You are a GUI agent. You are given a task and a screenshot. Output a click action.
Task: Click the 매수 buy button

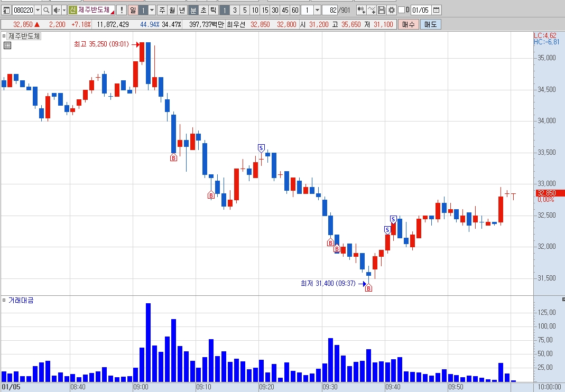[x=408, y=24]
